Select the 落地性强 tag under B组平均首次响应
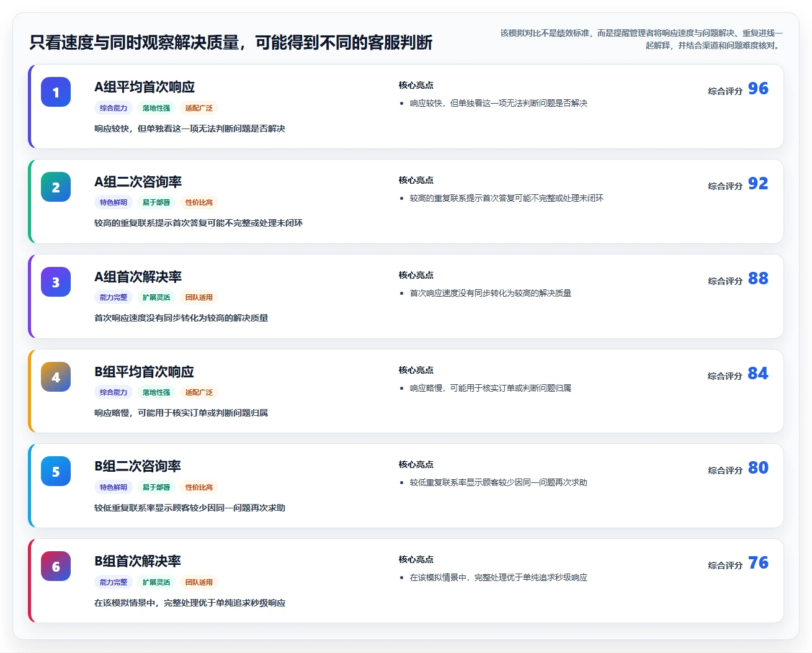 coord(156,392)
